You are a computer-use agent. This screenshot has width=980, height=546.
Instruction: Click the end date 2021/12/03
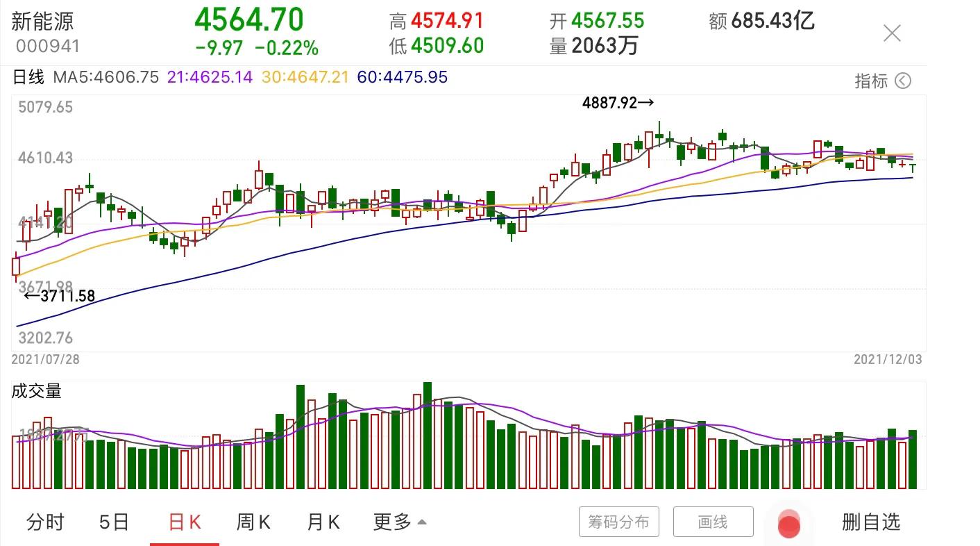click(x=888, y=359)
